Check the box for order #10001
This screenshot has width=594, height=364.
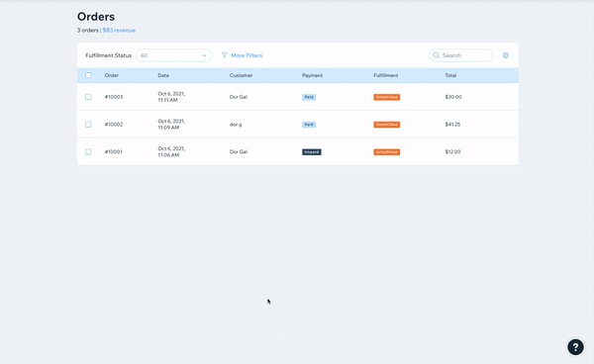88,151
